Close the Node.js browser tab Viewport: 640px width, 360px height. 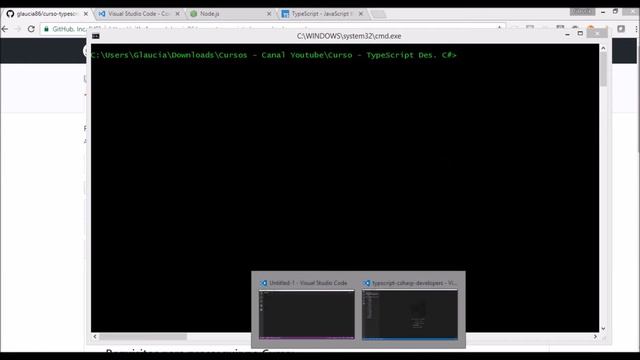tap(269, 14)
